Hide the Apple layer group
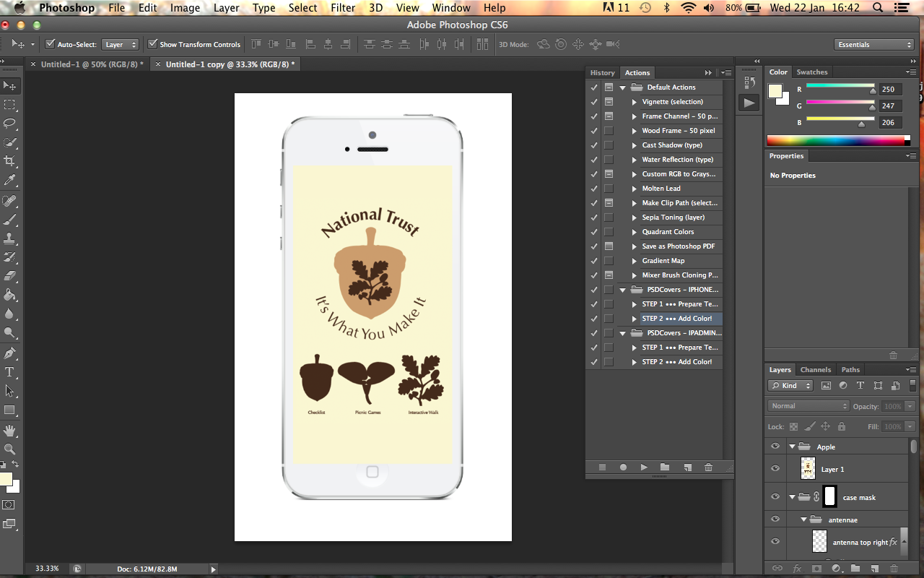 point(775,447)
